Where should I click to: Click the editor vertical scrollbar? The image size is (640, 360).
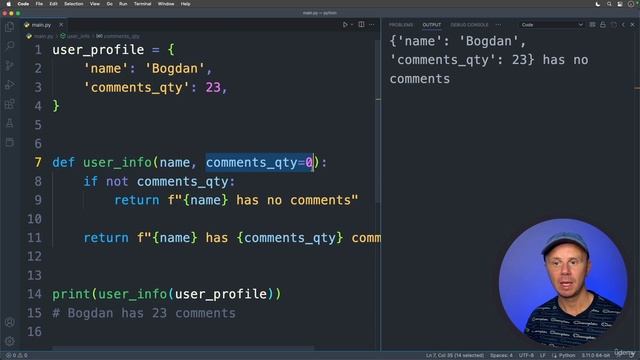(378, 122)
